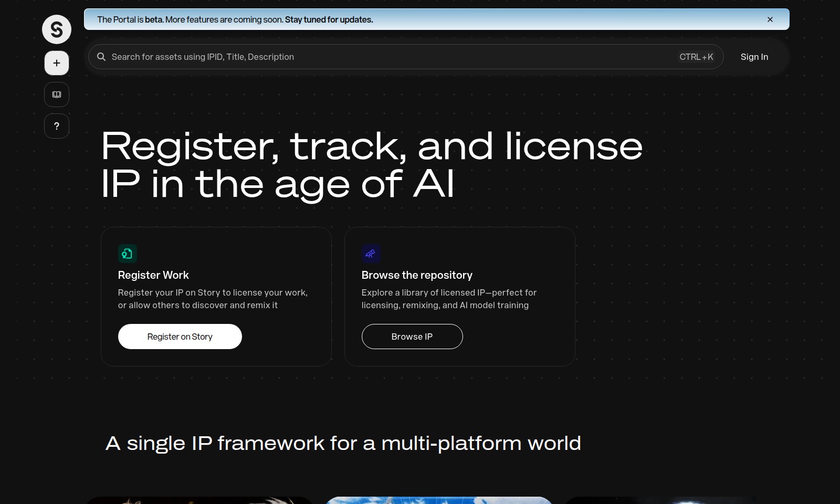The height and width of the screenshot is (504, 840).
Task: Click Sign In
Action: (x=754, y=57)
